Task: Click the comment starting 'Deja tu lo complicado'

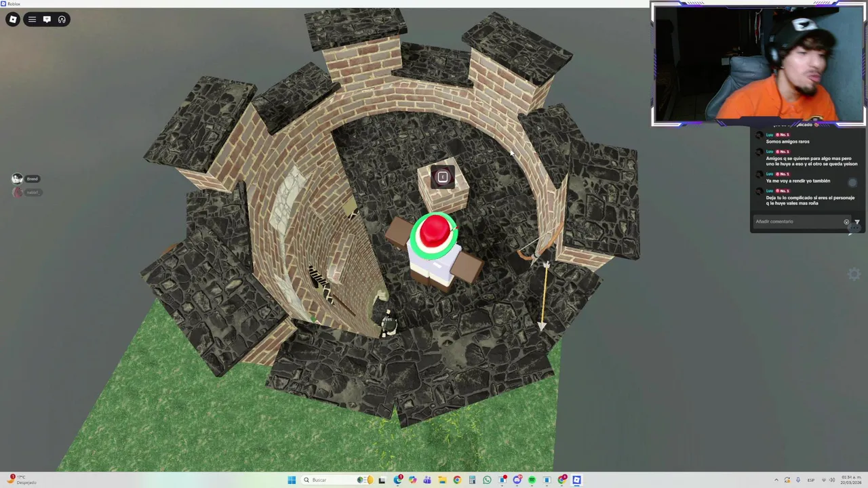Action: (810, 201)
